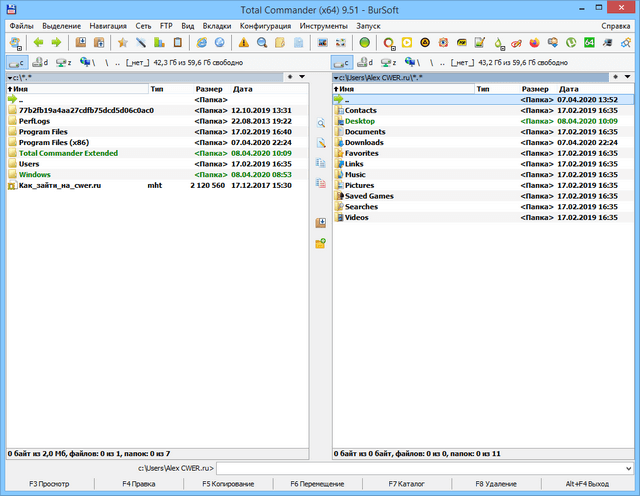Click the new folder icon in middle bar
Image resolution: width=640 pixels, height=496 pixels.
321,243
